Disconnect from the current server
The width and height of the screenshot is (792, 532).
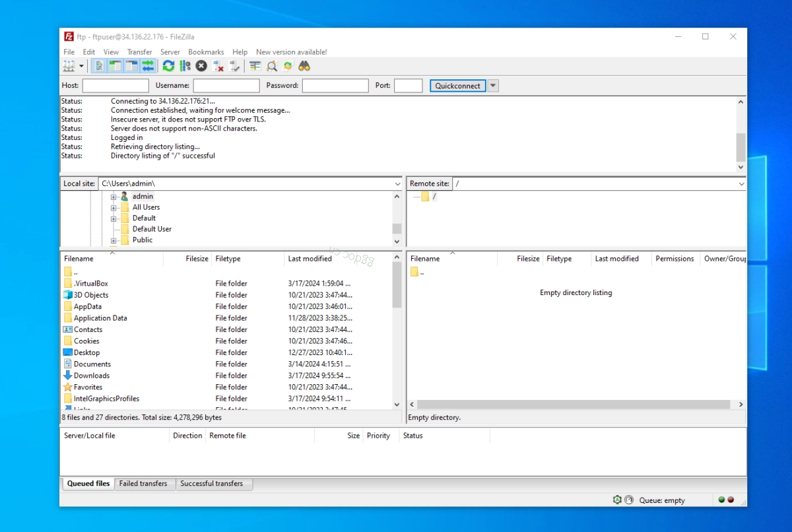(218, 66)
